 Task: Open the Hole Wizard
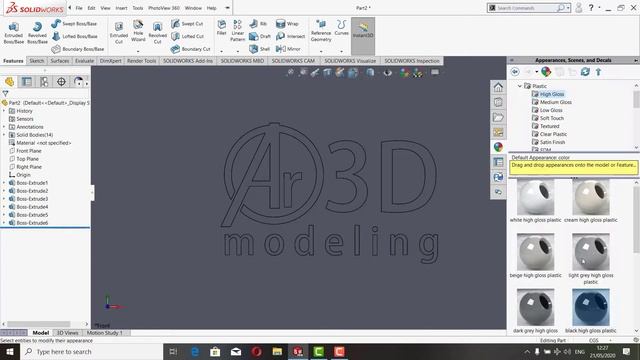tap(138, 31)
